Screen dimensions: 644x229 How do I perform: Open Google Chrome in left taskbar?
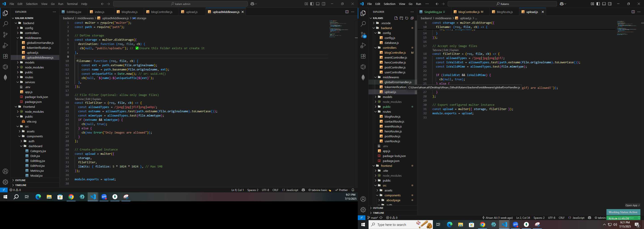click(71, 197)
